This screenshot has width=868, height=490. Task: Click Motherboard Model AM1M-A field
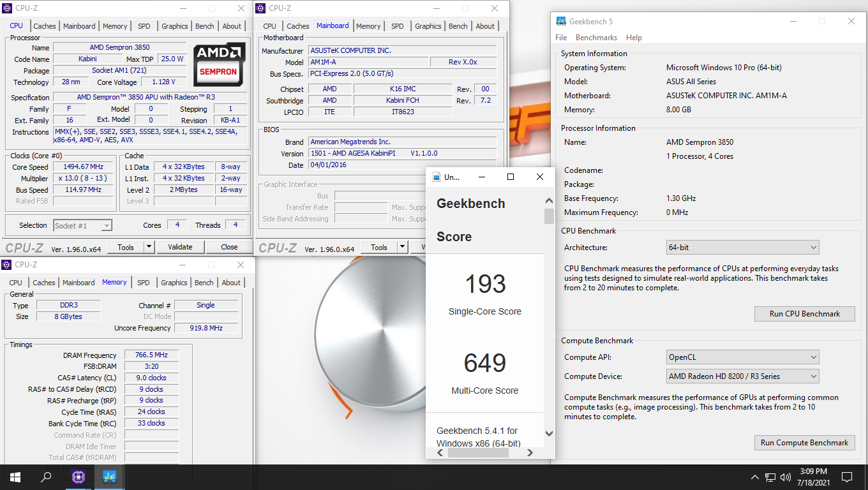tap(368, 62)
